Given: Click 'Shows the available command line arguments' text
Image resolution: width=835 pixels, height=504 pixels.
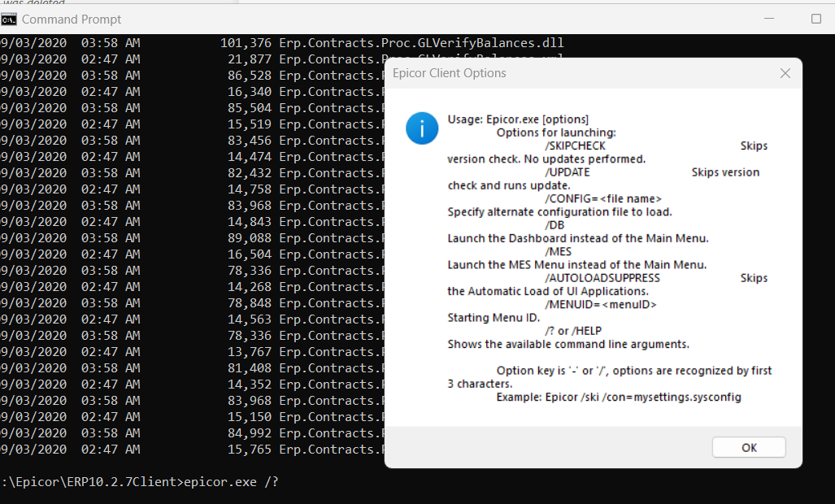Looking at the screenshot, I should pos(568,345).
